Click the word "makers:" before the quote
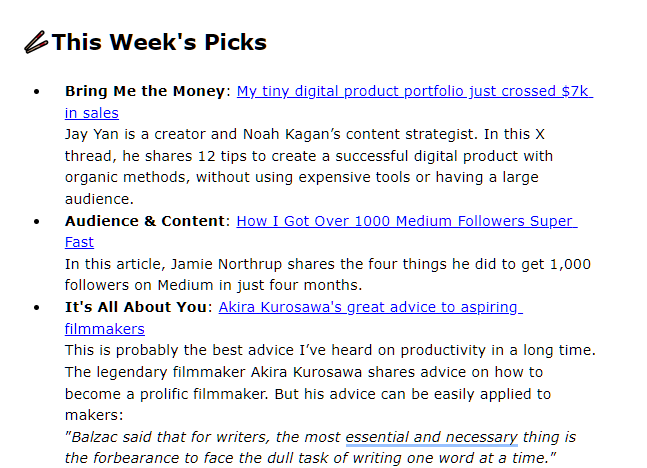 click(x=94, y=415)
